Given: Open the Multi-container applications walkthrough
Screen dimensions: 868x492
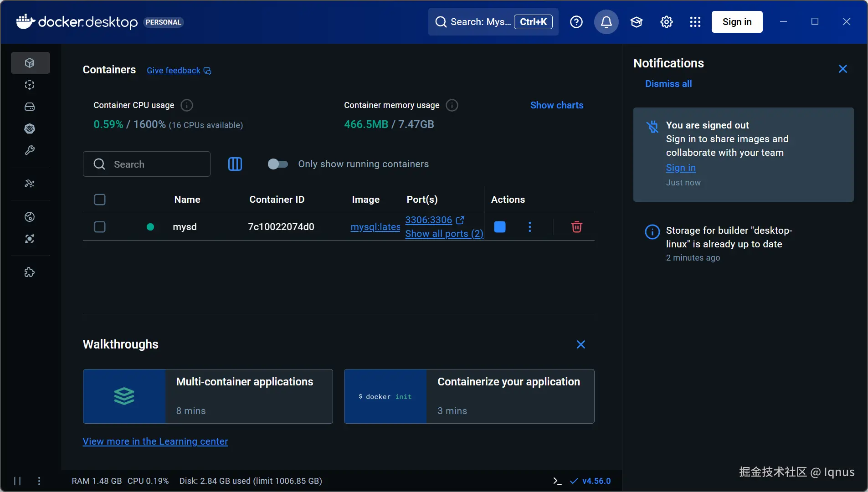Looking at the screenshot, I should coord(208,396).
